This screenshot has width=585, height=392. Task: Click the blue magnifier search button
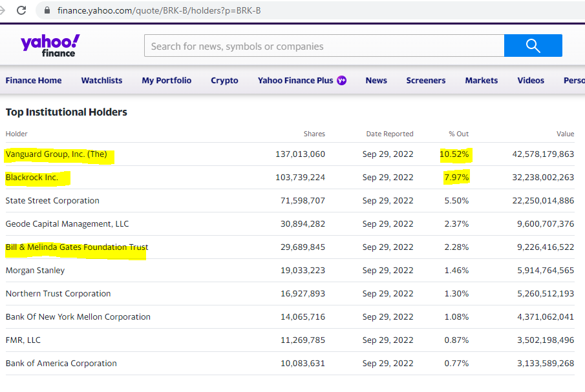[533, 45]
